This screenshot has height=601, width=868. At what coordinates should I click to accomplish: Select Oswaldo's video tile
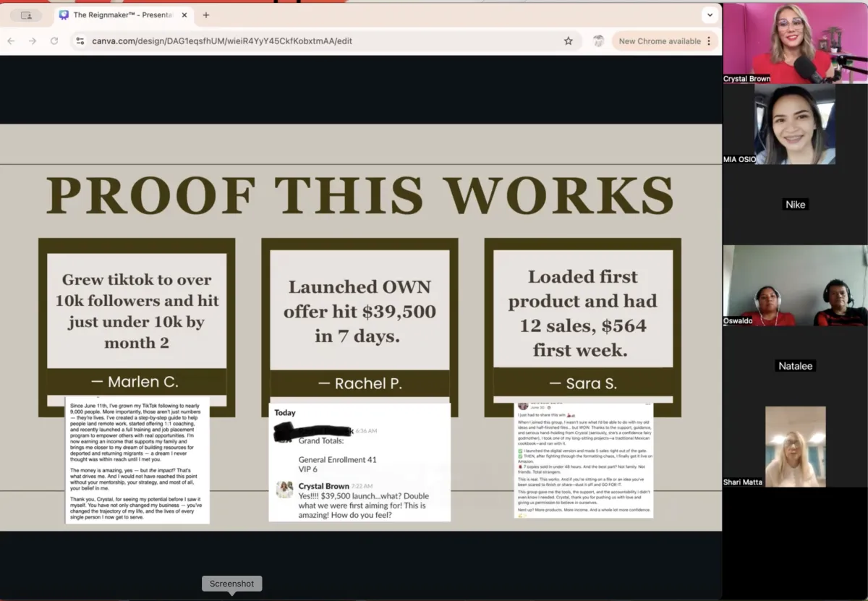794,286
